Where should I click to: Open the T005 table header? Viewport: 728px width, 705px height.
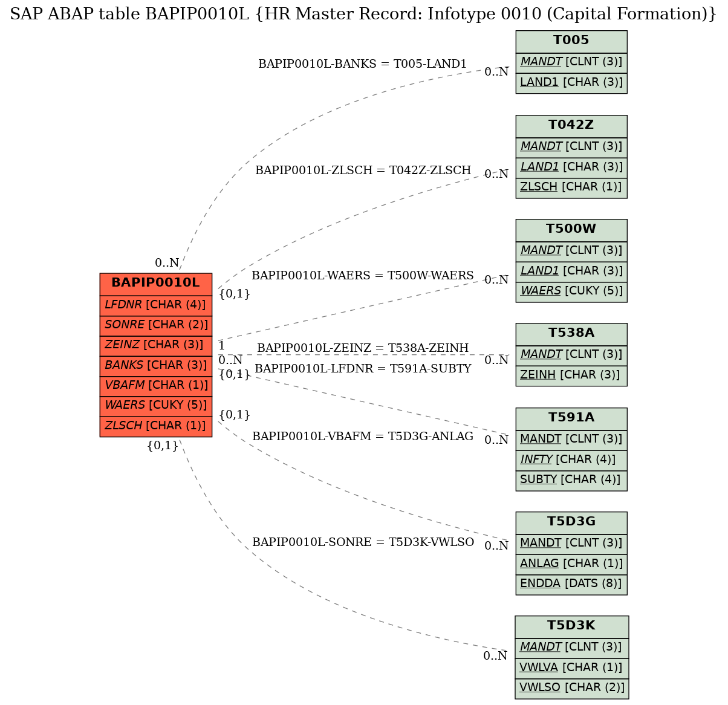[x=571, y=41]
